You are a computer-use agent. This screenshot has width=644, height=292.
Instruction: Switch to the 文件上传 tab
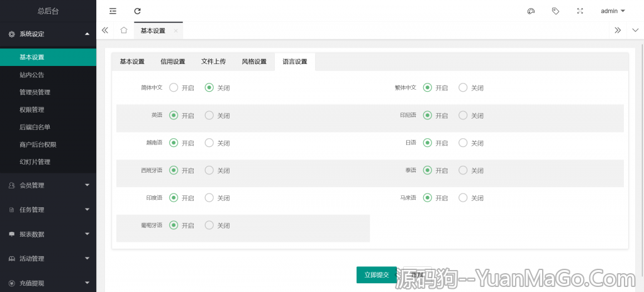click(x=214, y=62)
